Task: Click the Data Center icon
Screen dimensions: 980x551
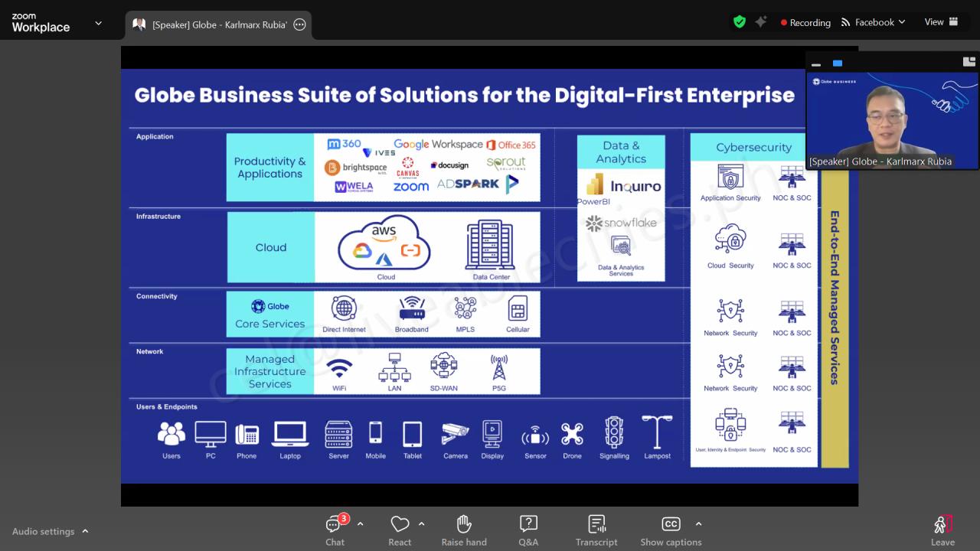Action: pos(491,245)
